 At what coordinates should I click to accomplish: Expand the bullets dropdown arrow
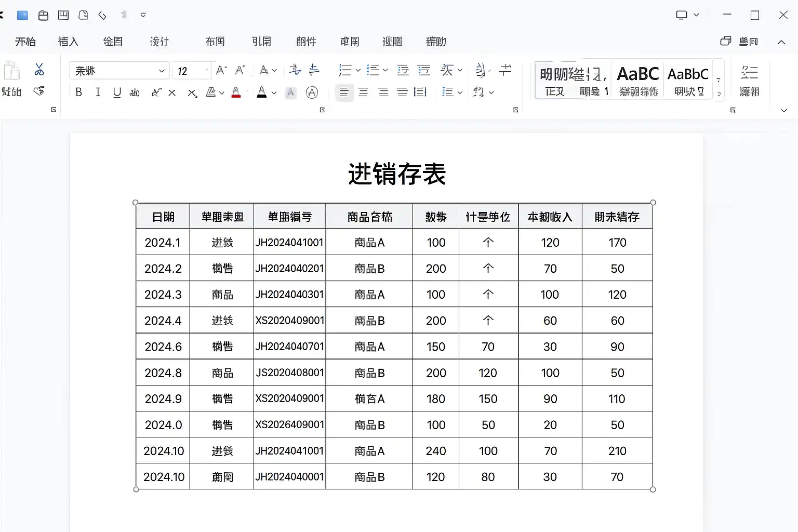pyautogui.click(x=358, y=70)
